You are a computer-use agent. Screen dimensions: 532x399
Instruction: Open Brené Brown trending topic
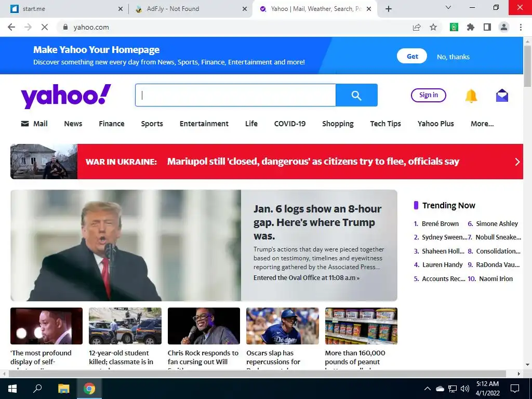440,223
